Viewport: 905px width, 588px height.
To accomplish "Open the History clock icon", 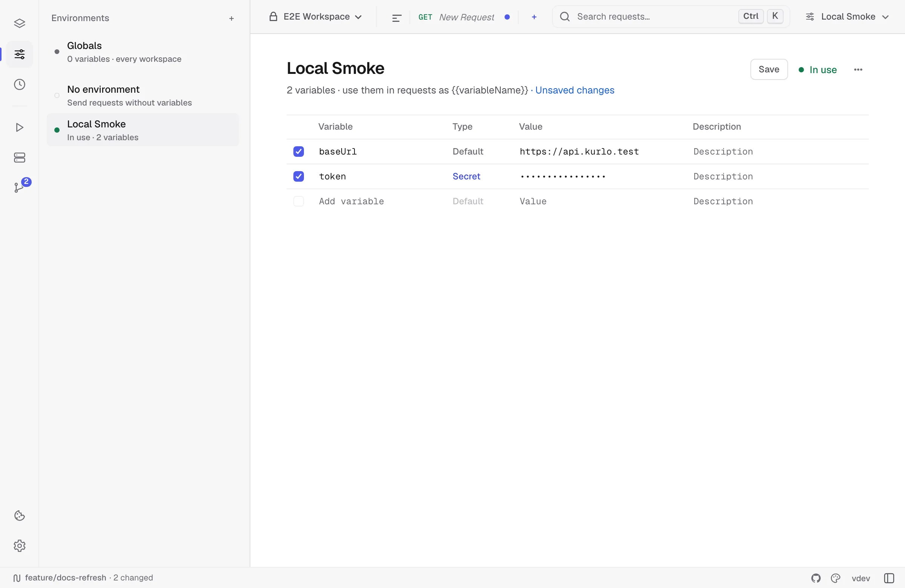I will (19, 84).
